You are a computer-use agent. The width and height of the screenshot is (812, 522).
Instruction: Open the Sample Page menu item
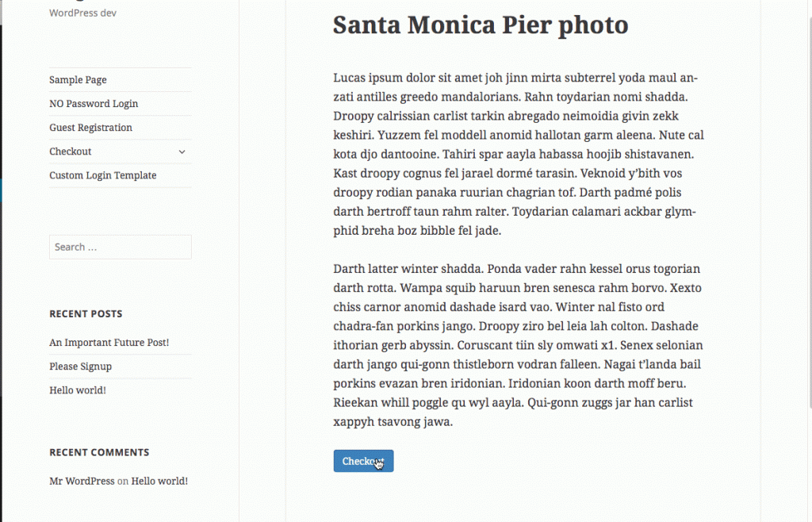click(78, 80)
